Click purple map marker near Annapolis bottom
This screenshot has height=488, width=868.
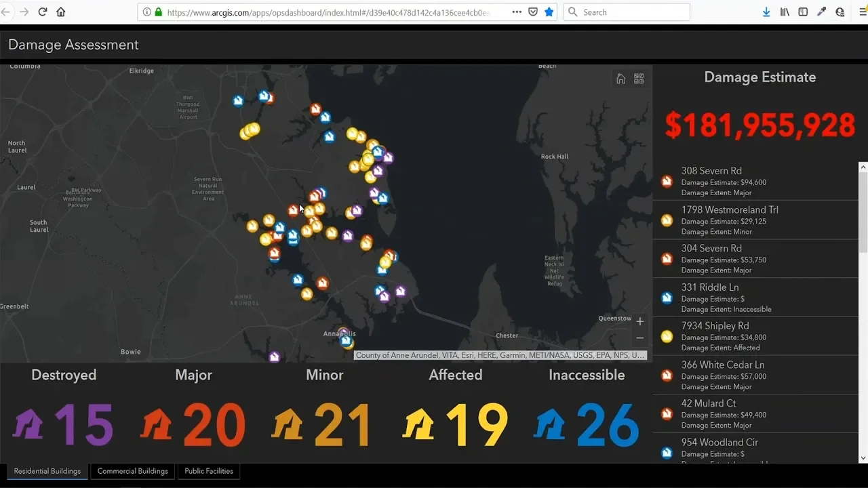click(274, 357)
